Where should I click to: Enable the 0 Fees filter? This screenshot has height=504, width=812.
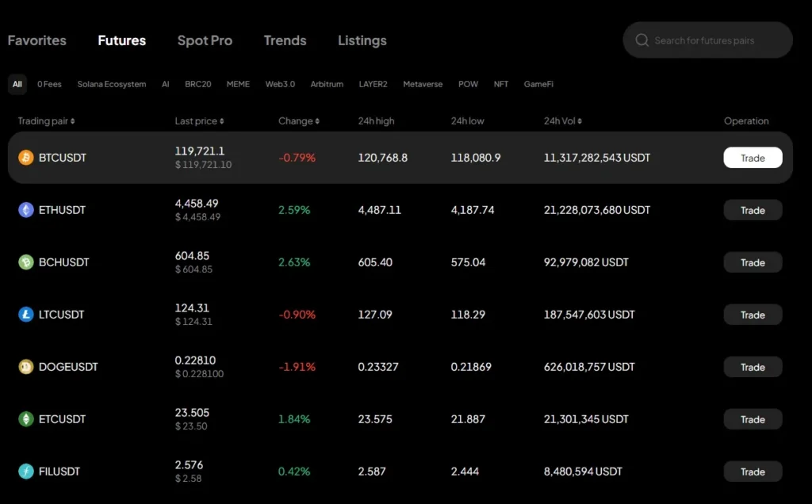49,84
